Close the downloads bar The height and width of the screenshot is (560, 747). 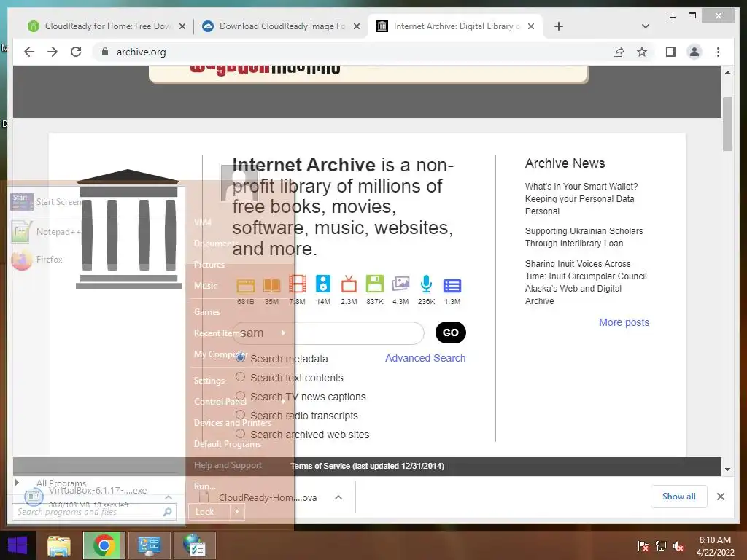coord(721,497)
